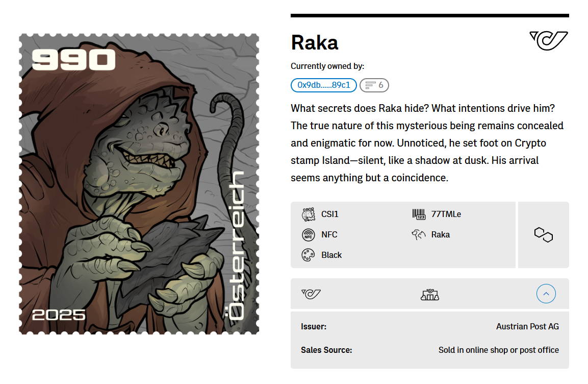The image size is (588, 384).
Task: Select the Polygon blockchain icon
Action: coord(543,234)
